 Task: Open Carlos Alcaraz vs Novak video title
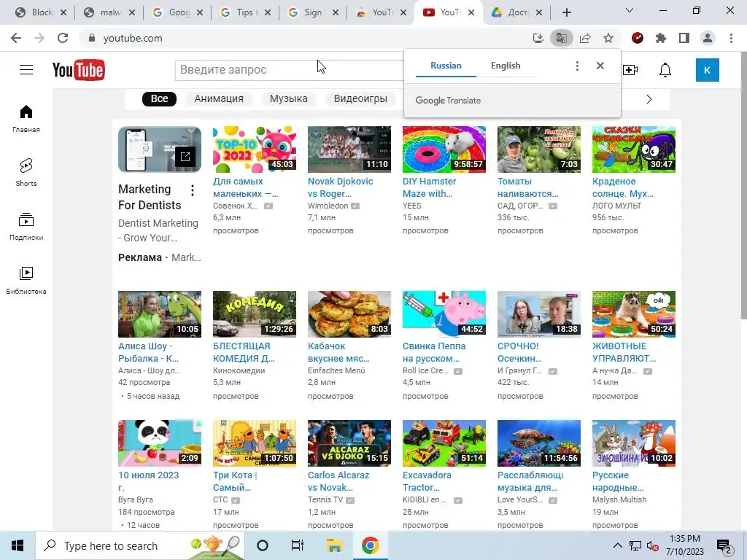point(338,481)
